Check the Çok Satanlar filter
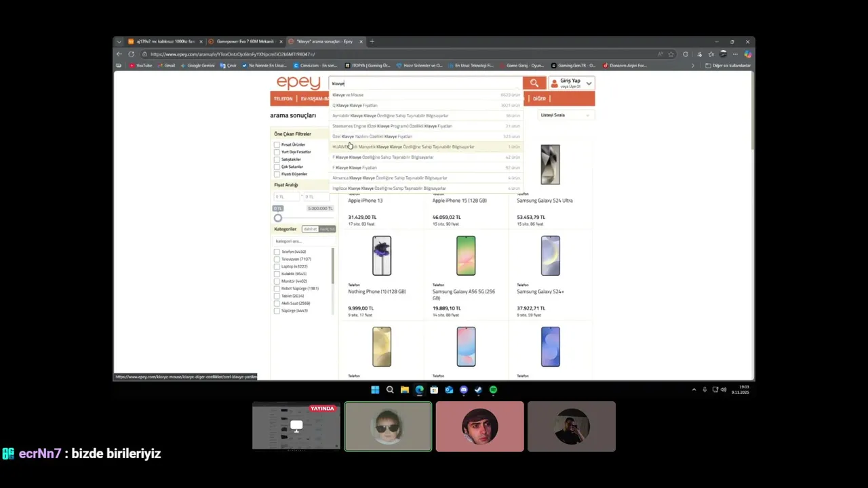This screenshot has height=488, width=868. (277, 167)
